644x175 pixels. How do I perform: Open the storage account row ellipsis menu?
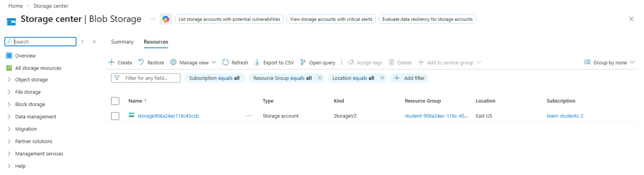coord(249,116)
